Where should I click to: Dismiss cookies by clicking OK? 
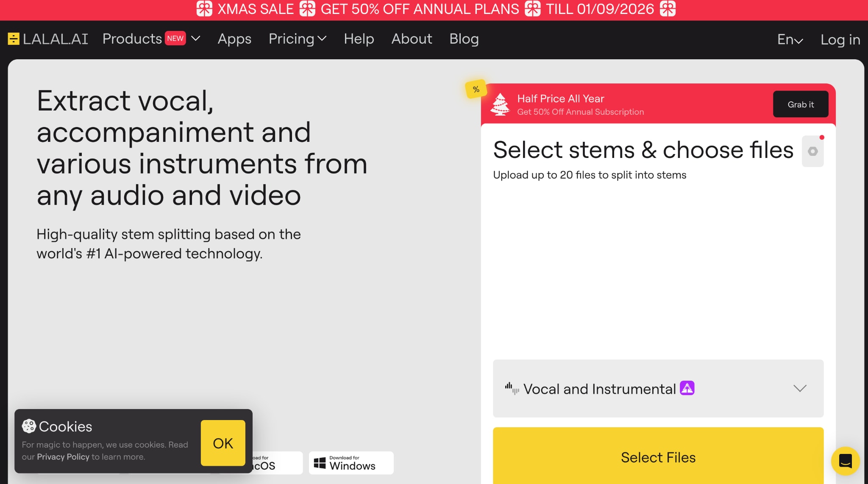(x=223, y=443)
